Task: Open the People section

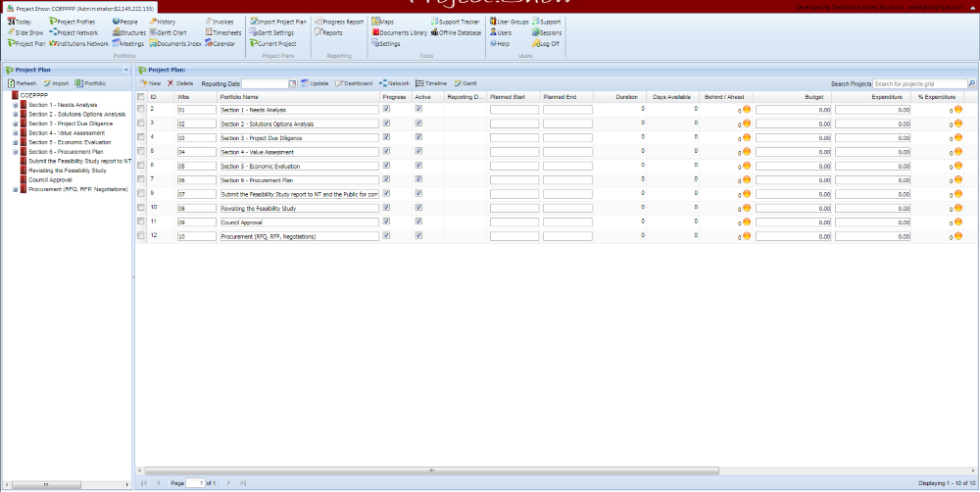Action: pos(125,22)
